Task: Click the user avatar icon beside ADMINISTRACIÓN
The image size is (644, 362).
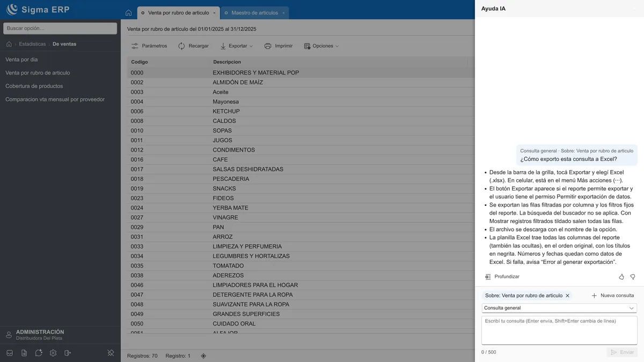Action: (9, 335)
